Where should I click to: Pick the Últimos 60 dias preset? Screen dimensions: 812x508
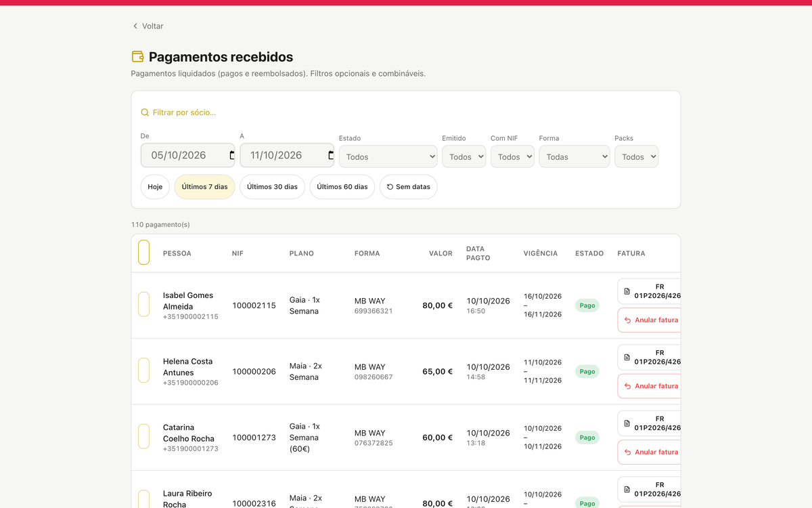point(342,187)
